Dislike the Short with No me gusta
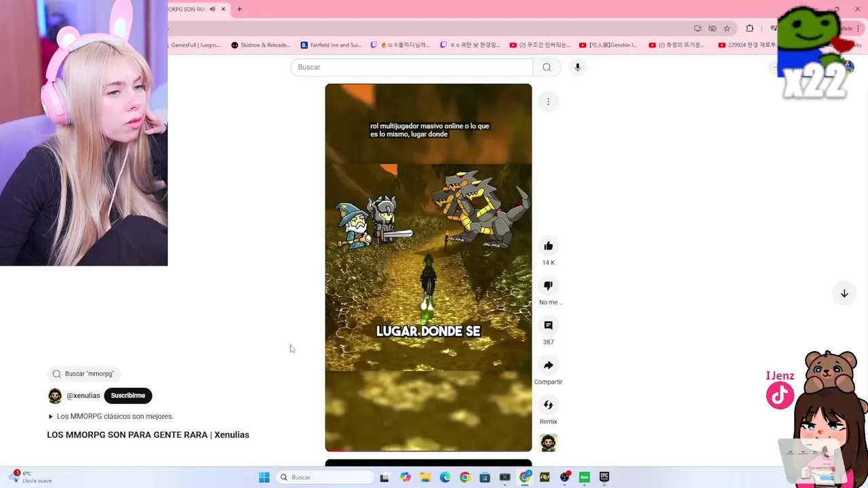The image size is (868, 488). click(x=548, y=286)
